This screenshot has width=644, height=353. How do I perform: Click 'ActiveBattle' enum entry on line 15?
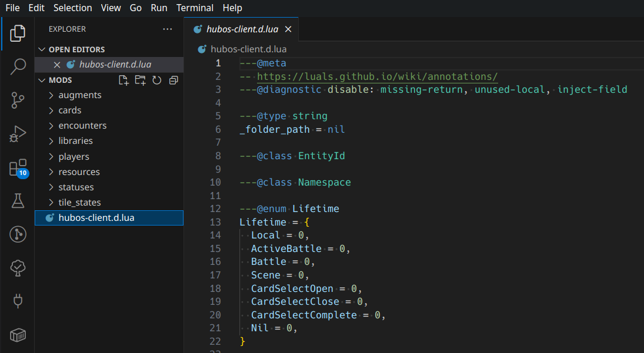[286, 248]
